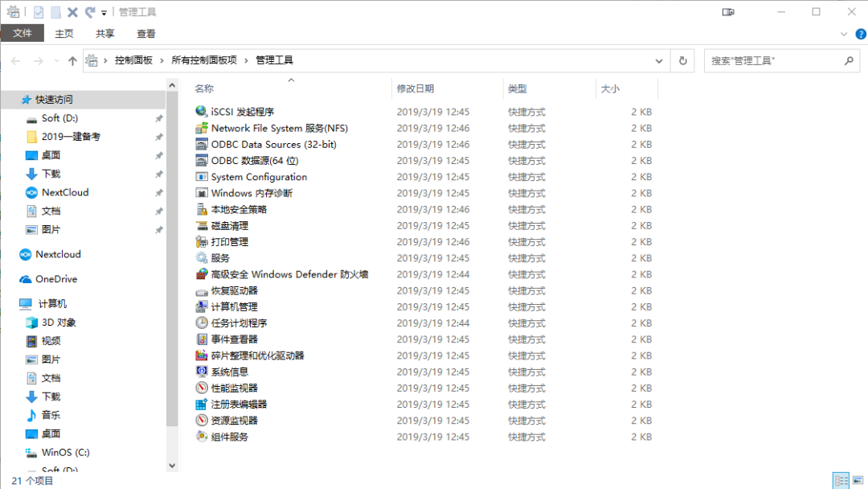868x489 pixels.
Task: Click the refresh button next to address bar
Action: [x=682, y=60]
